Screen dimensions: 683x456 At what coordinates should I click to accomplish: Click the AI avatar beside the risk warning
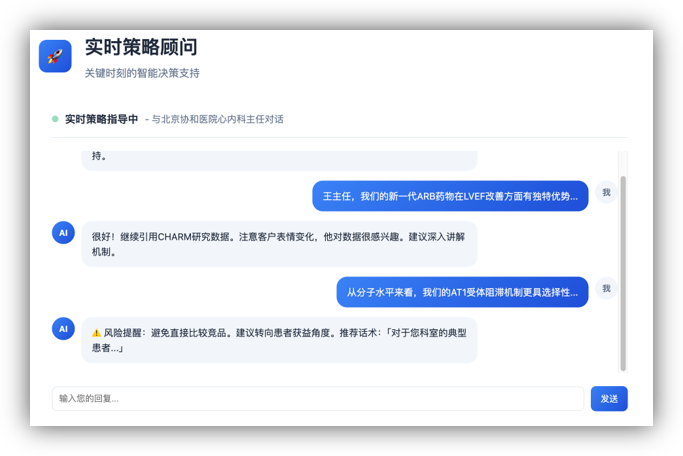63,329
